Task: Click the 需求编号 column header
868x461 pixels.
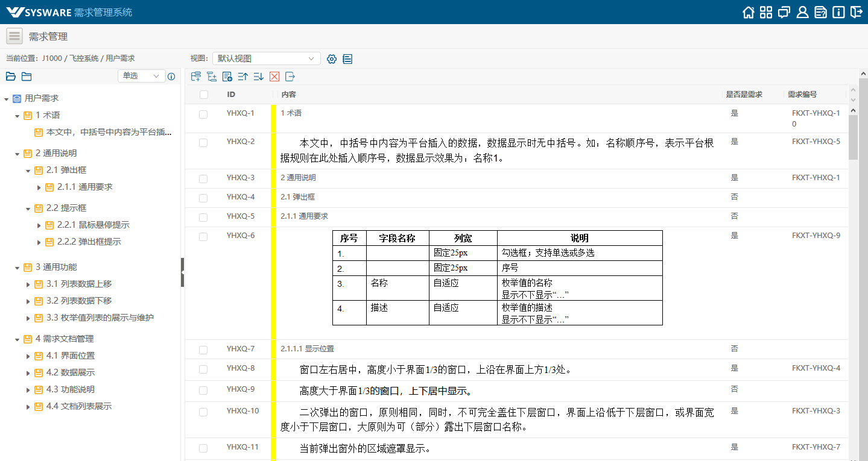Action: point(802,95)
